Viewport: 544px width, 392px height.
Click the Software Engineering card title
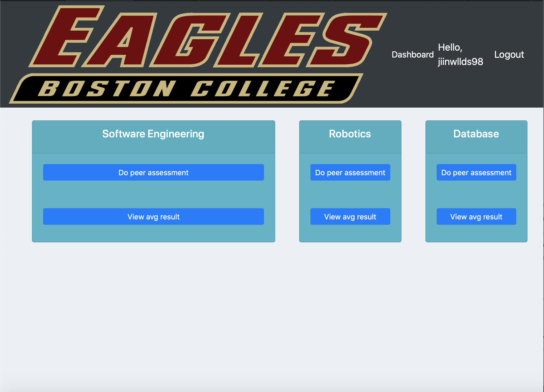coord(153,134)
